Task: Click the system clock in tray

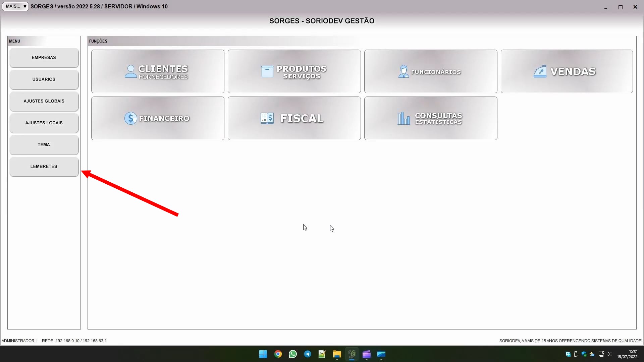Action: [x=627, y=354]
